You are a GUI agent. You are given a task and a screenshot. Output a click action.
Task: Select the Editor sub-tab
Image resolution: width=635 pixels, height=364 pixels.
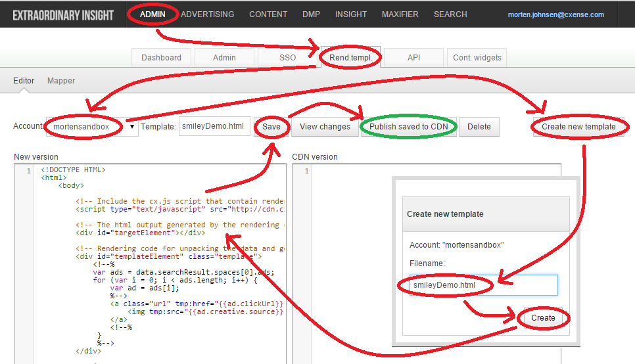pos(24,81)
